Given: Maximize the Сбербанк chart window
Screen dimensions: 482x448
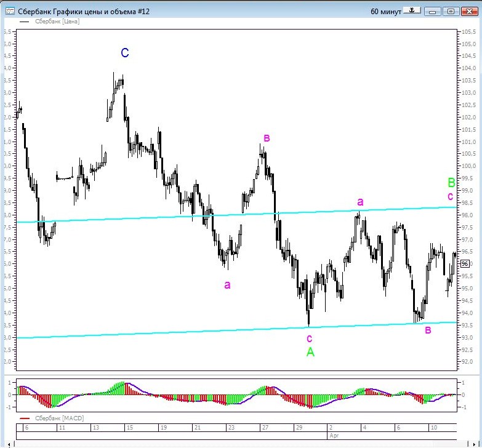Looking at the screenshot, I should (x=451, y=11).
